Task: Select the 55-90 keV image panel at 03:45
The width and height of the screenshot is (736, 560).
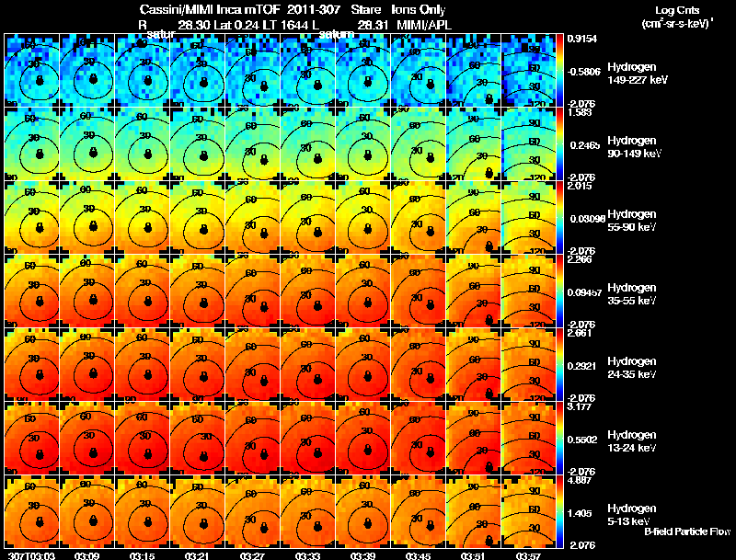Action: [419, 218]
